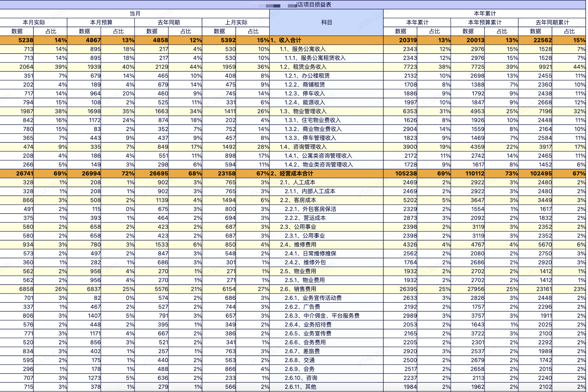This screenshot has width=588, height=392.
Task: Select the 2.4.1、日常维修维保 item
Action: click(310, 253)
